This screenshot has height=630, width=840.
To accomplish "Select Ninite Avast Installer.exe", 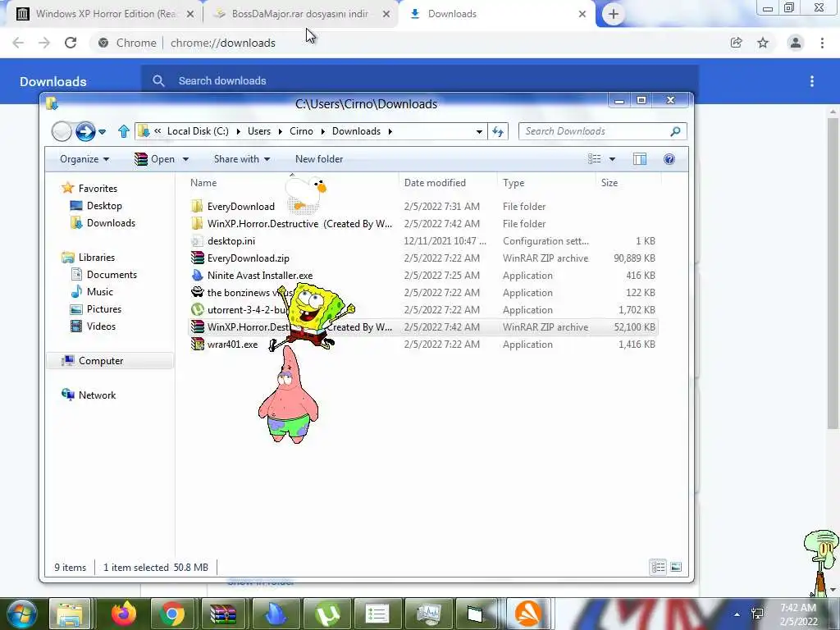I will [260, 276].
